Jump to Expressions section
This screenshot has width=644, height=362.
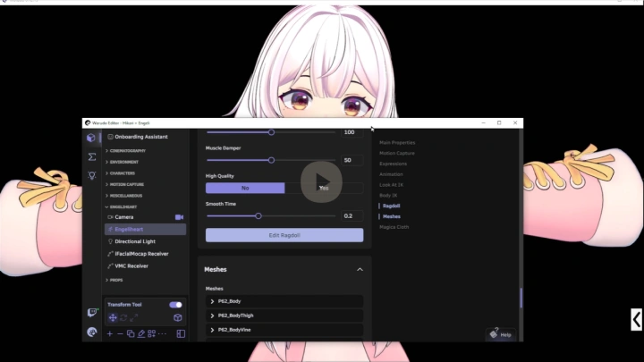pyautogui.click(x=393, y=164)
